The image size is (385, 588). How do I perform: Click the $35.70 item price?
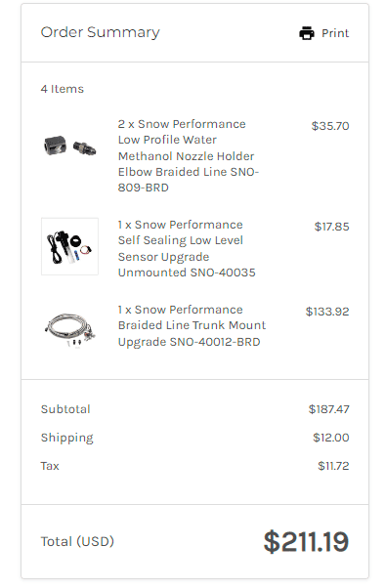[x=330, y=126]
